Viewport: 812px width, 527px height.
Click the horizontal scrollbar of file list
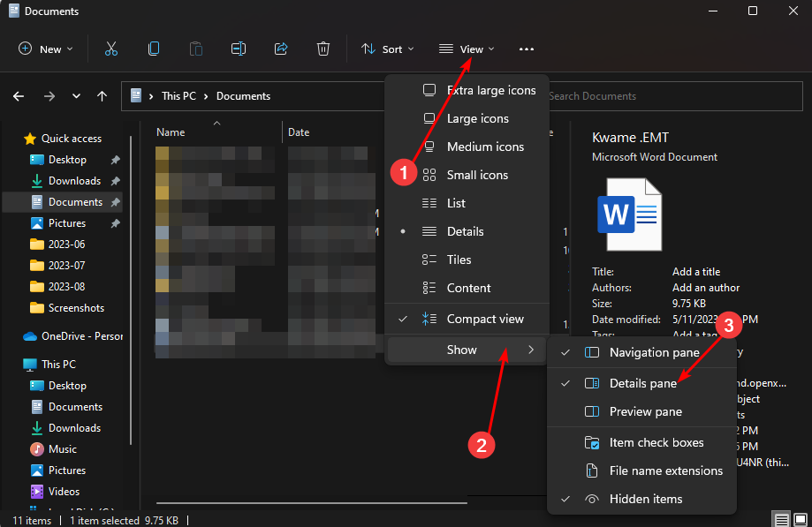pyautogui.click(x=311, y=502)
